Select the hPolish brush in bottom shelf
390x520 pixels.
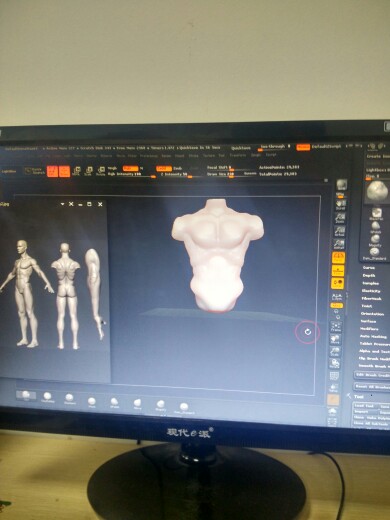click(114, 402)
